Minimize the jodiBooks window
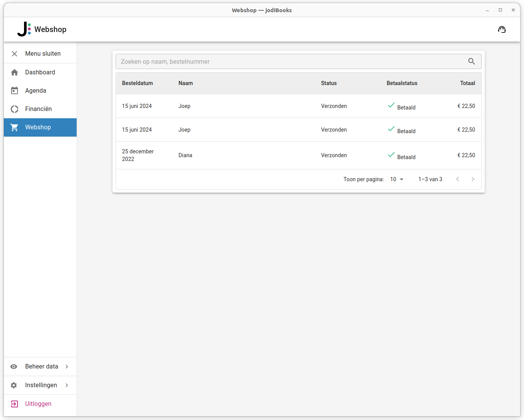 click(487, 10)
